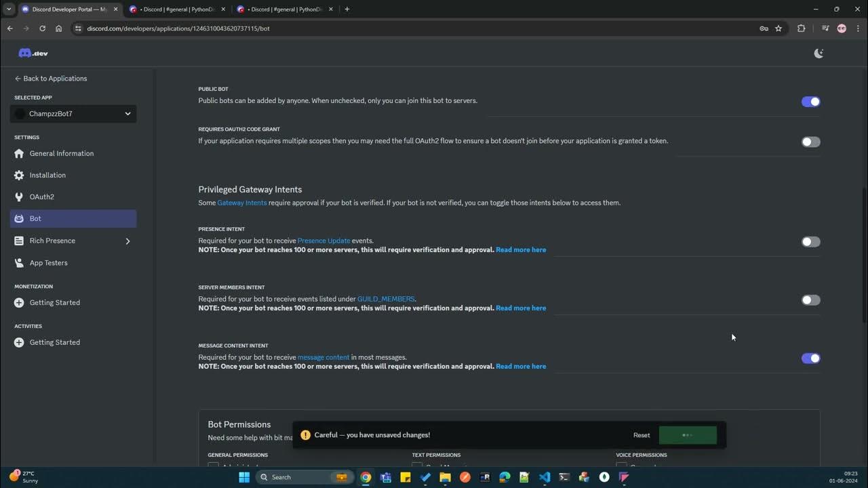Open the GUILD_MEMBERS link

pos(386,299)
